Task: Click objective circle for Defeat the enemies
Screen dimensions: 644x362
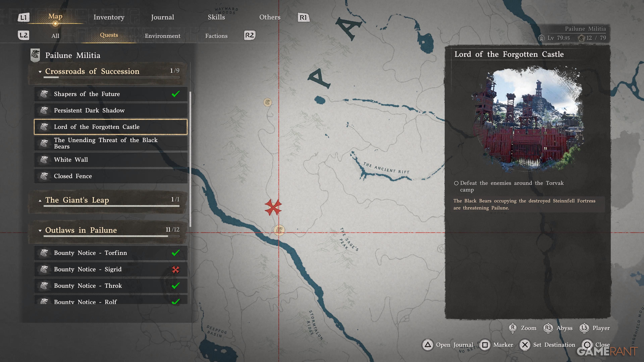Action: 456,183
